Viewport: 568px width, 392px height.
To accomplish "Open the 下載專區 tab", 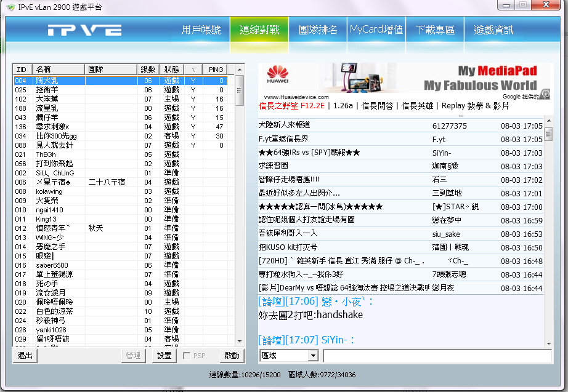I will (x=435, y=30).
